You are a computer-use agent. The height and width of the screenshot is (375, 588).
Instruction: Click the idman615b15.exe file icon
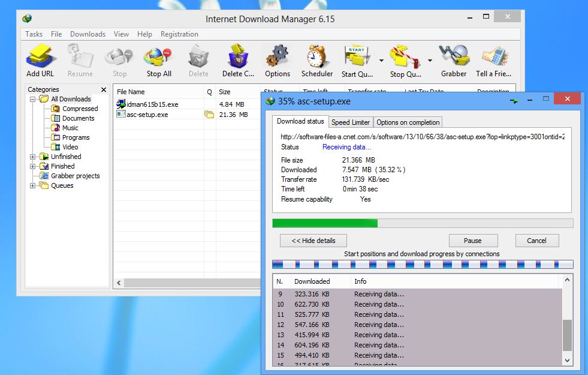coord(120,104)
